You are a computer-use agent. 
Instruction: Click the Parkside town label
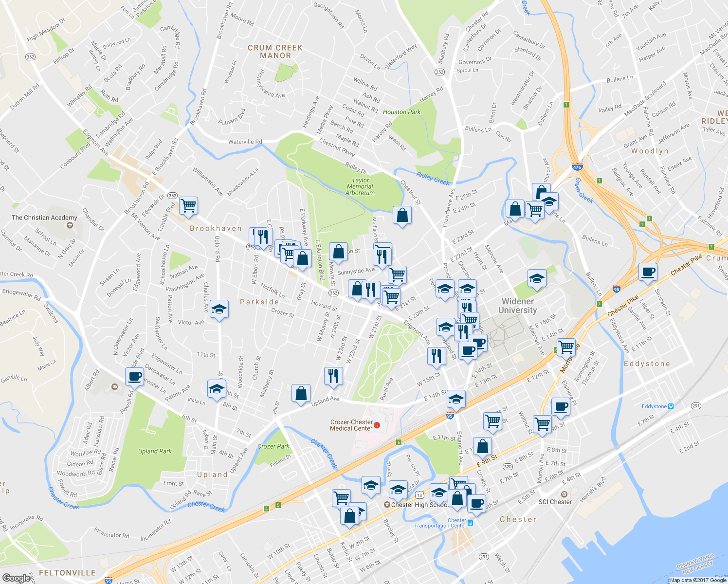[x=259, y=302]
